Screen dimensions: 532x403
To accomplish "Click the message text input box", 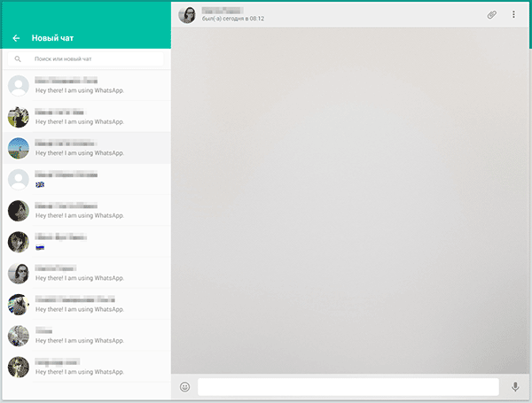I will tap(348, 387).
